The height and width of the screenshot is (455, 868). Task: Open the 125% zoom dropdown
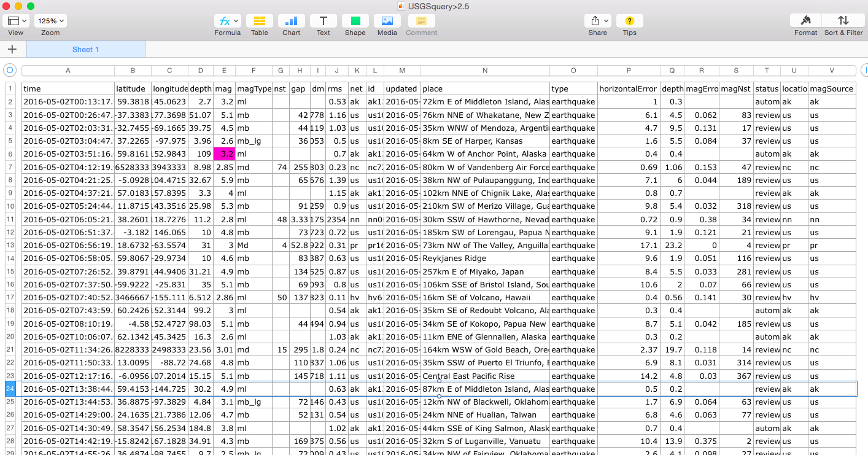tap(50, 21)
